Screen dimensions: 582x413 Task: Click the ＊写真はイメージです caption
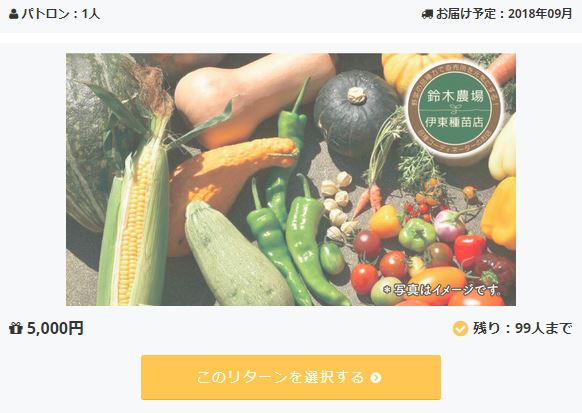442,289
